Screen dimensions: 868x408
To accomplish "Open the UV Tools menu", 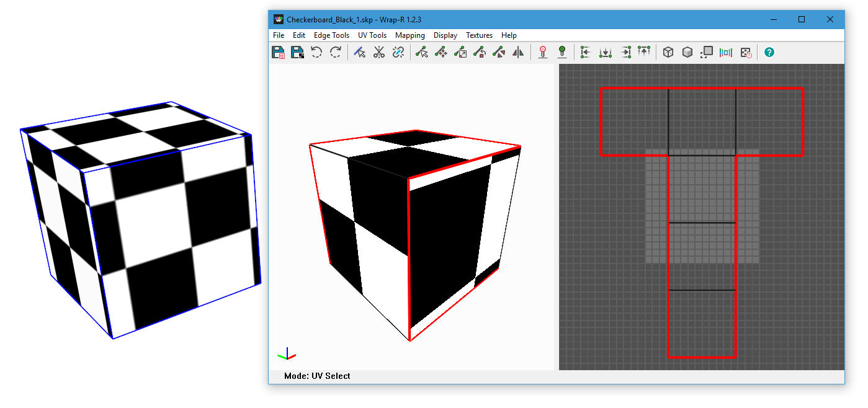I will [372, 35].
